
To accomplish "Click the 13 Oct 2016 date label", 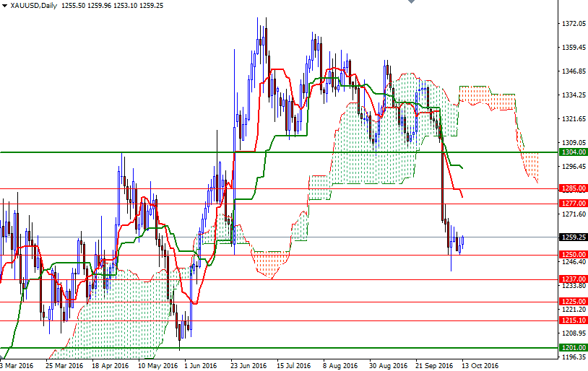I will pyautogui.click(x=480, y=365).
